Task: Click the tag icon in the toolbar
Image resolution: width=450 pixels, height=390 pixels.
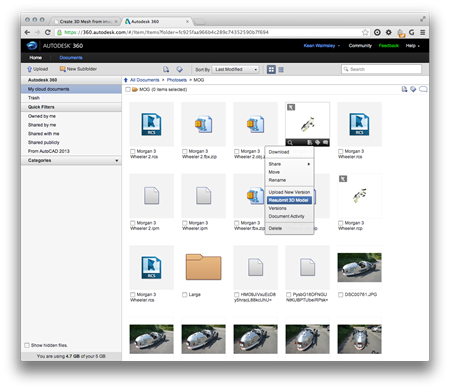Action: coord(179,69)
